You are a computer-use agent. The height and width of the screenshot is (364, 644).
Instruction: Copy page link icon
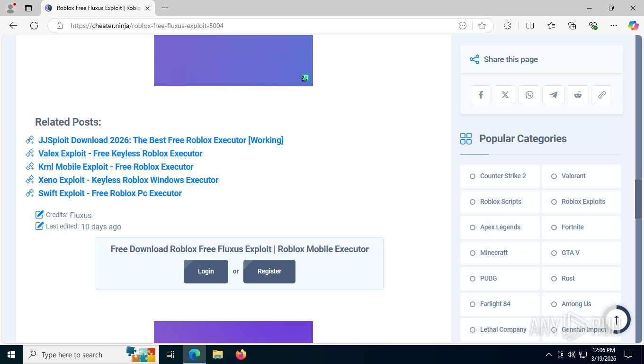(602, 95)
